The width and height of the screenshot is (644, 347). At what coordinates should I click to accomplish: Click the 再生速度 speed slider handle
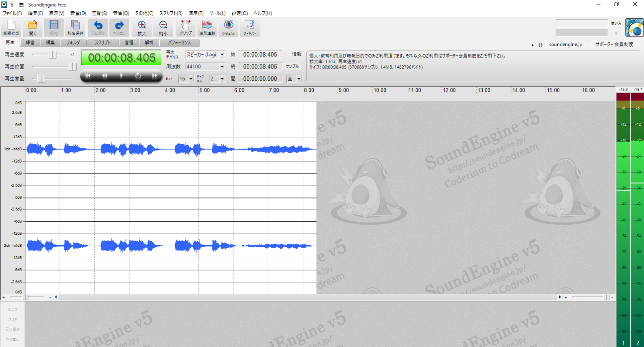coord(52,54)
